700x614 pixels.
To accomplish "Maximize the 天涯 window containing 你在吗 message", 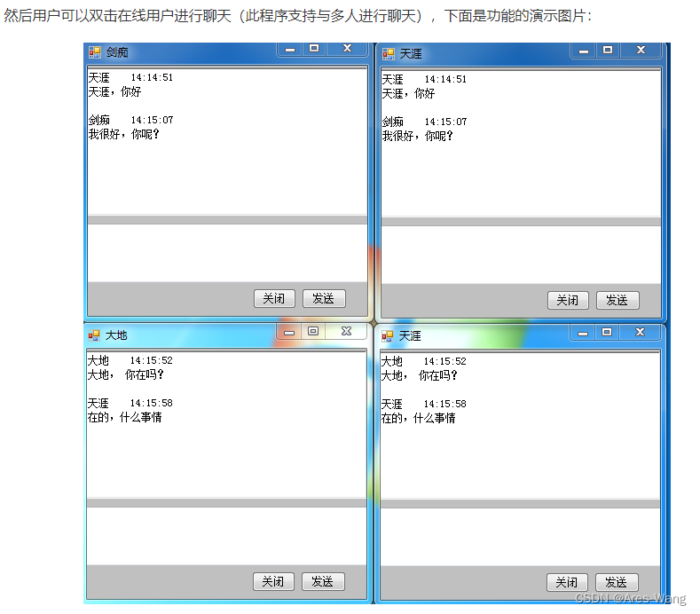I will pyautogui.click(x=607, y=332).
